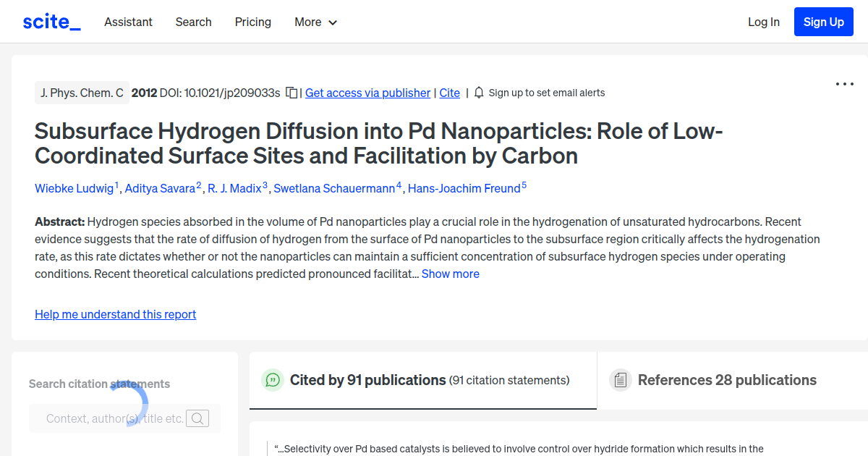Click the green citation quote icon
Screen dimensions: 868x456
click(x=272, y=379)
